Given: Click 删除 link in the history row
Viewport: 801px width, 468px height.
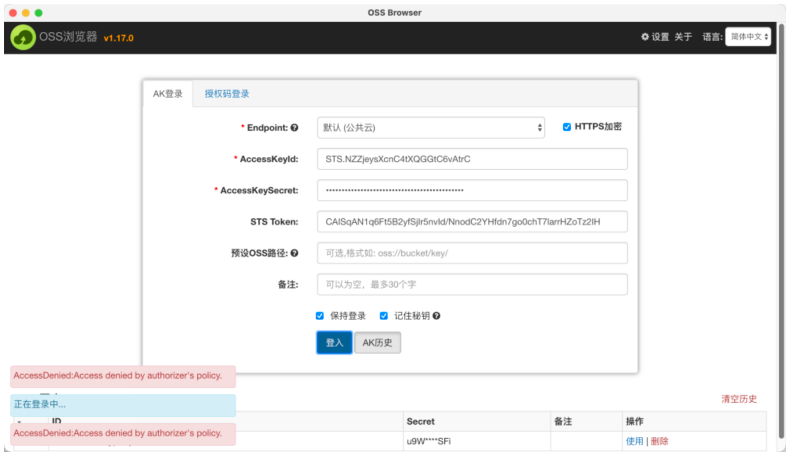Looking at the screenshot, I should pos(659,441).
